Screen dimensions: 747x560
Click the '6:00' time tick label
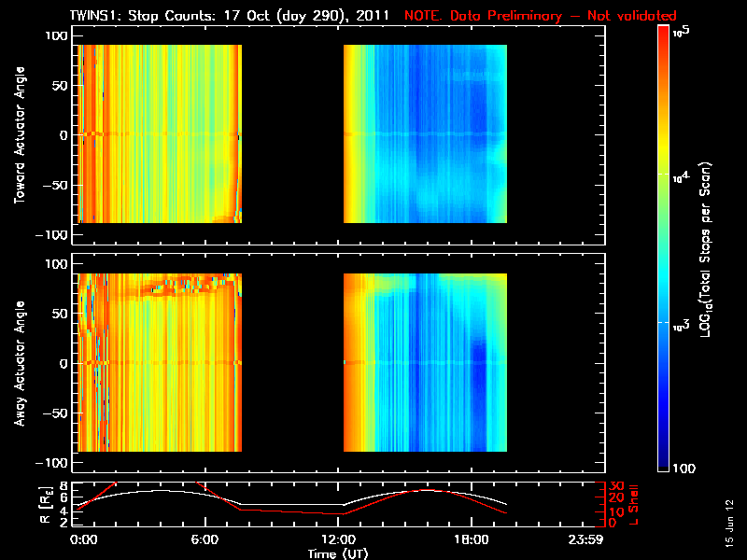[x=204, y=539]
